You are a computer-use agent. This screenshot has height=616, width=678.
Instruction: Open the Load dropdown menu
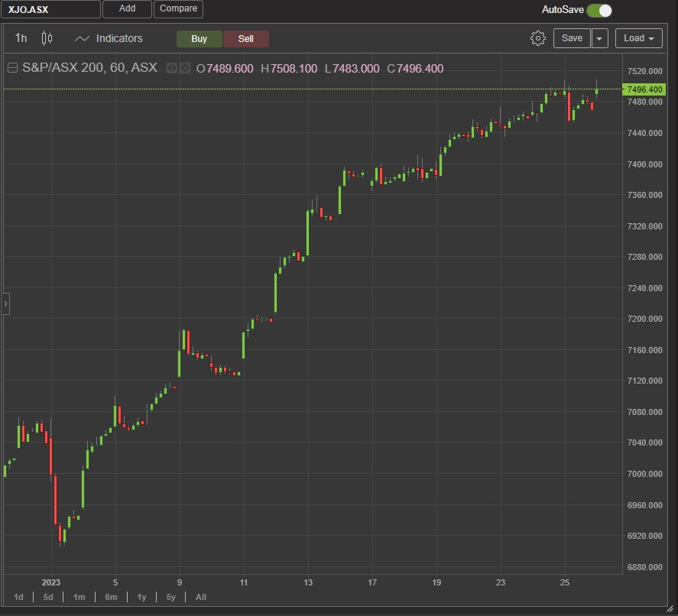point(639,37)
